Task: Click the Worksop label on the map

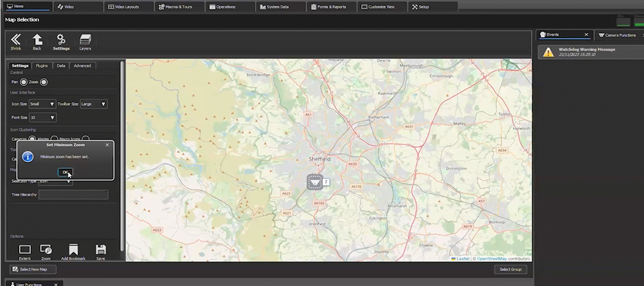Action: 496,222
